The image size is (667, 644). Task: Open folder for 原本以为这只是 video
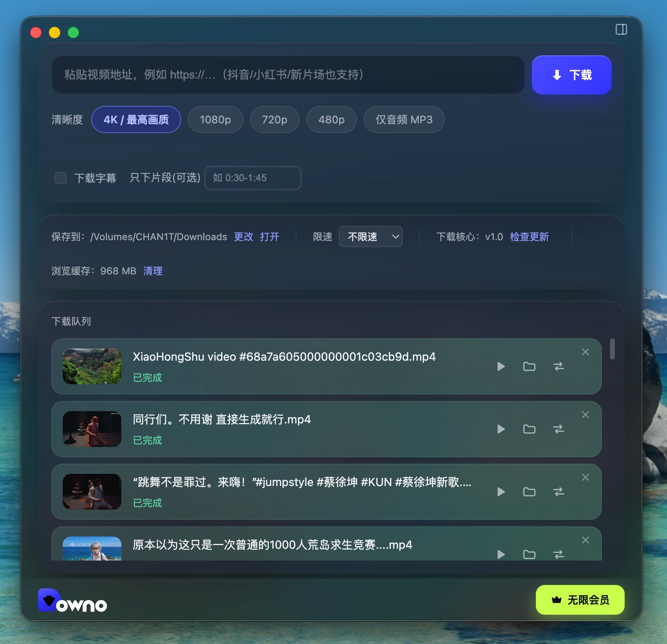(x=529, y=554)
